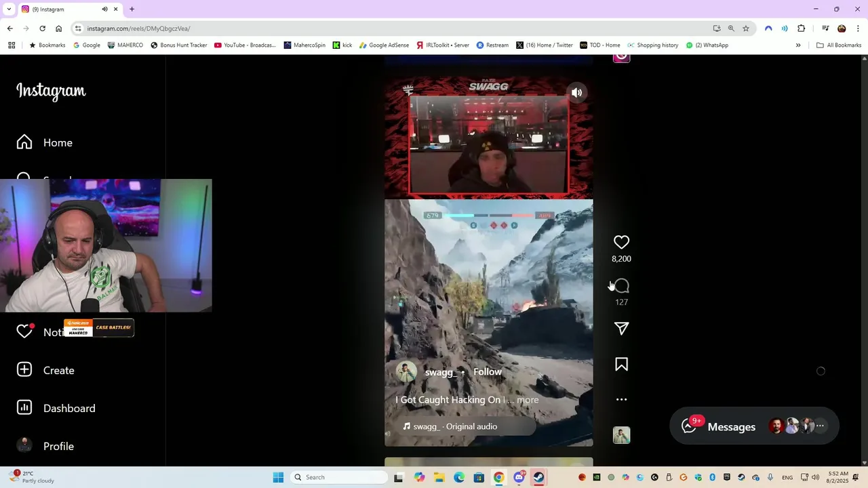Show hidden bookmarks with double chevron
This screenshot has width=868, height=488.
pos(798,45)
